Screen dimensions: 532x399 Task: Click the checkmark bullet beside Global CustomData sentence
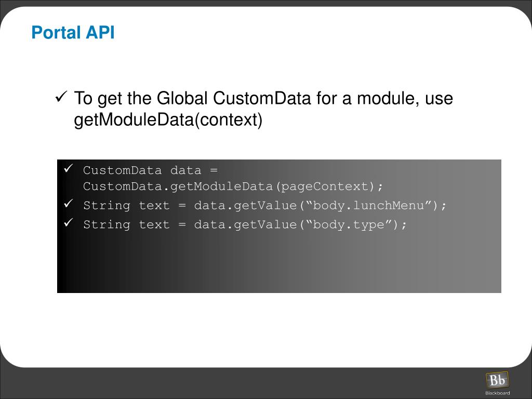[x=61, y=97]
